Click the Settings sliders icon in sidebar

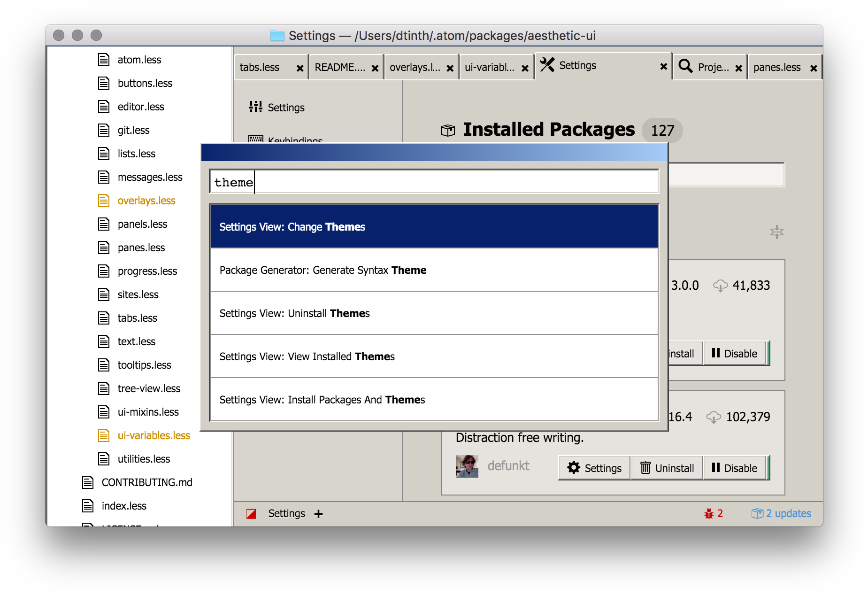256,107
